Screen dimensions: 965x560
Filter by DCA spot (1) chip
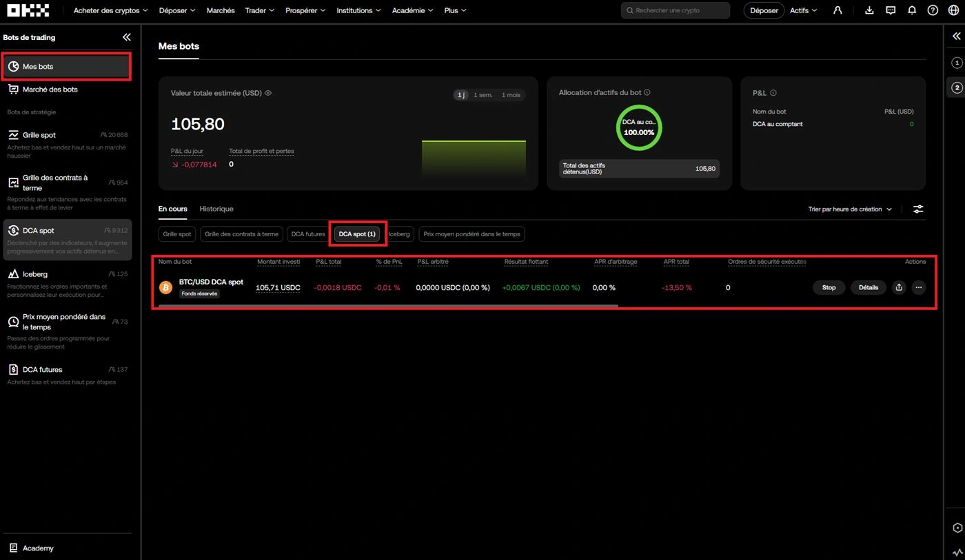[357, 234]
